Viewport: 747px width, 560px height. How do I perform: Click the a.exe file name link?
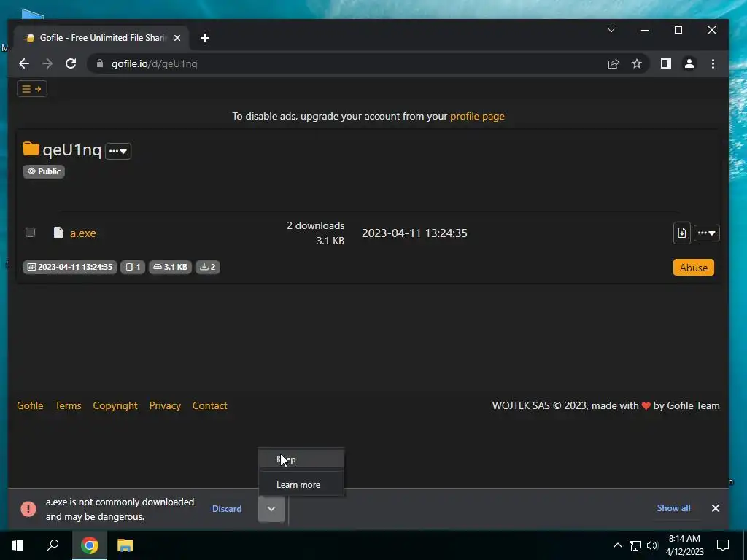coord(83,233)
